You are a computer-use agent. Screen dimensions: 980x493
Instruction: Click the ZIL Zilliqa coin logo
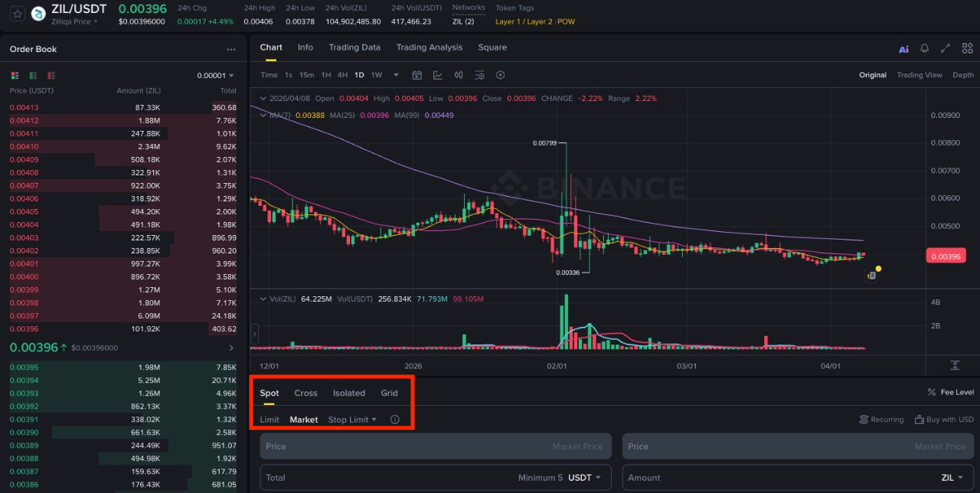coord(38,13)
